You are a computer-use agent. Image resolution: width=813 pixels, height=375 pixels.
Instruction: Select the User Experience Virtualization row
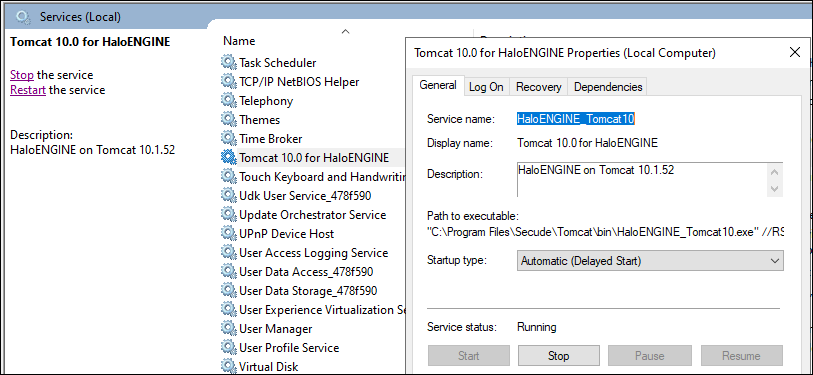(313, 310)
